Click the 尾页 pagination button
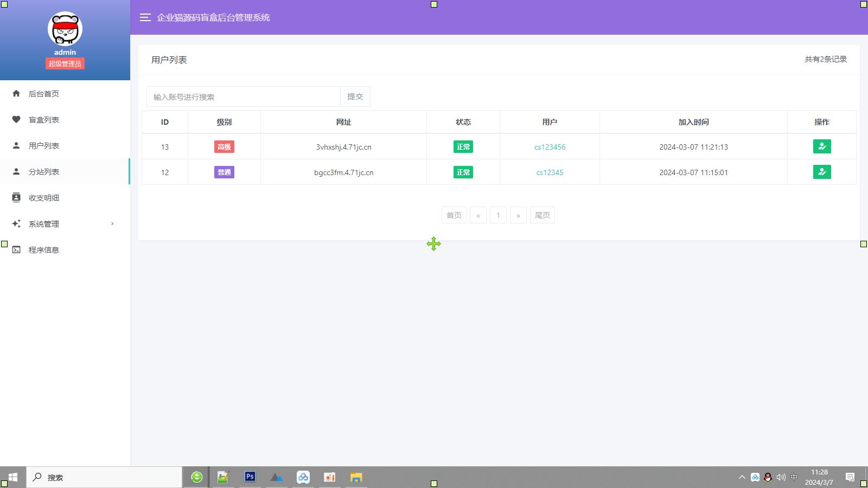This screenshot has width=868, height=488. tap(542, 215)
